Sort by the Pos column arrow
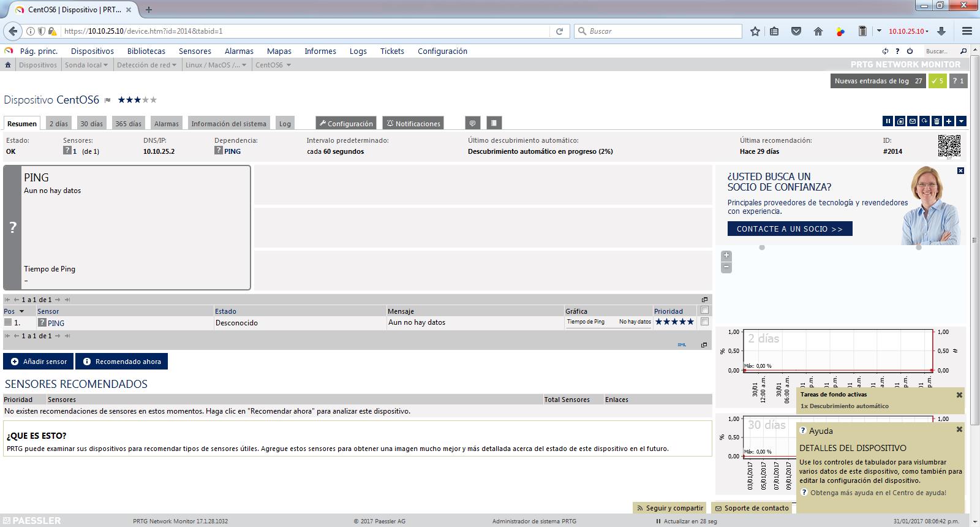 (x=21, y=311)
